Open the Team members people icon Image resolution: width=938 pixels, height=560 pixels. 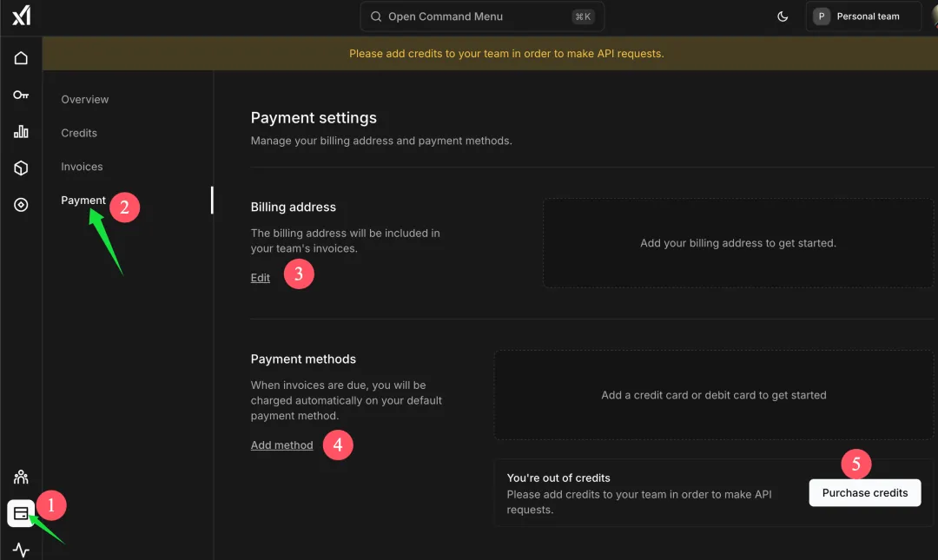(x=21, y=477)
